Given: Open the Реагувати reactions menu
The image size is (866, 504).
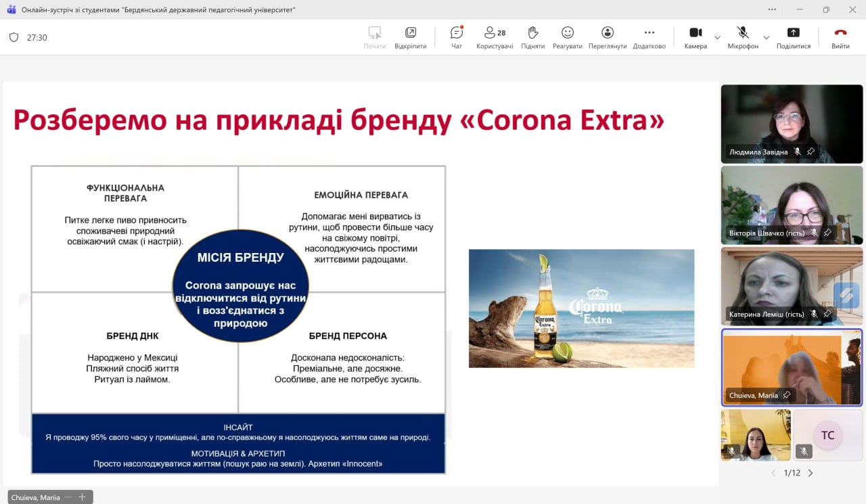Looking at the screenshot, I should click(567, 37).
